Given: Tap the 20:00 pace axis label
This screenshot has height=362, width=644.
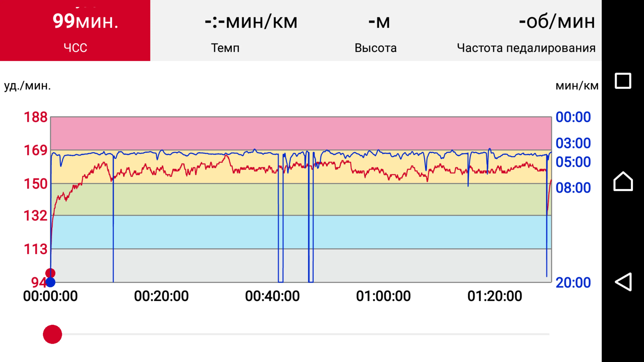Looking at the screenshot, I should [x=573, y=283].
